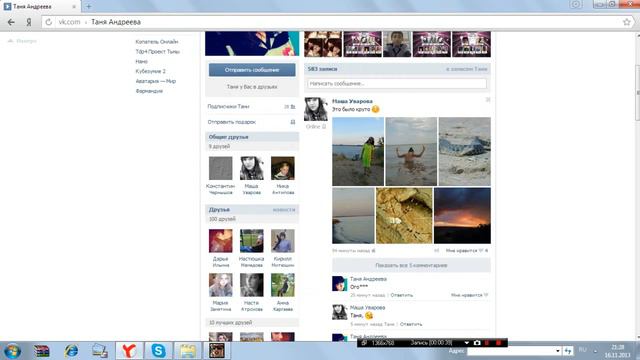The image size is (640, 360).
Task: Open Кирилл Мотяшин's friend avatar
Action: [x=282, y=241]
